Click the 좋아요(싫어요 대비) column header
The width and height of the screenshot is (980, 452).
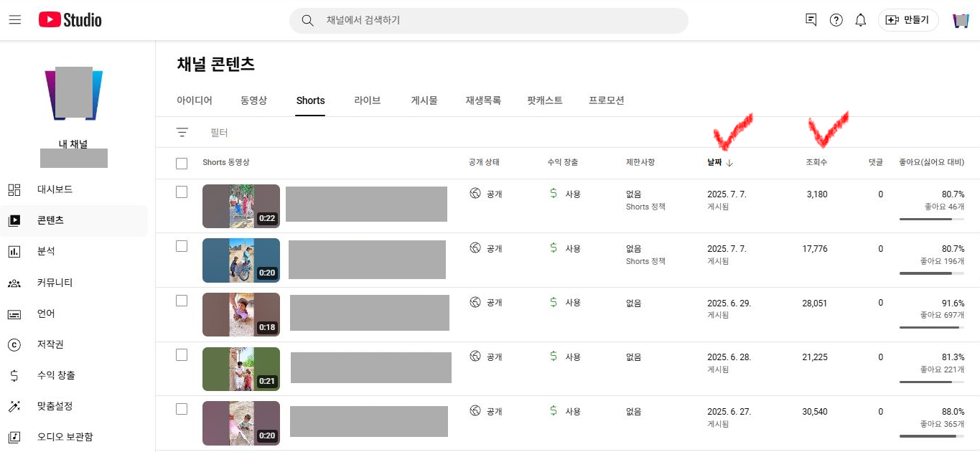[x=932, y=163]
